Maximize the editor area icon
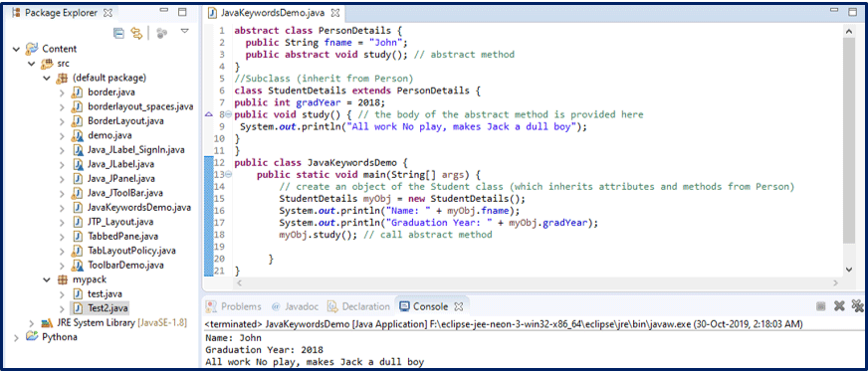Viewport: 868px width, 371px height. pos(853,12)
